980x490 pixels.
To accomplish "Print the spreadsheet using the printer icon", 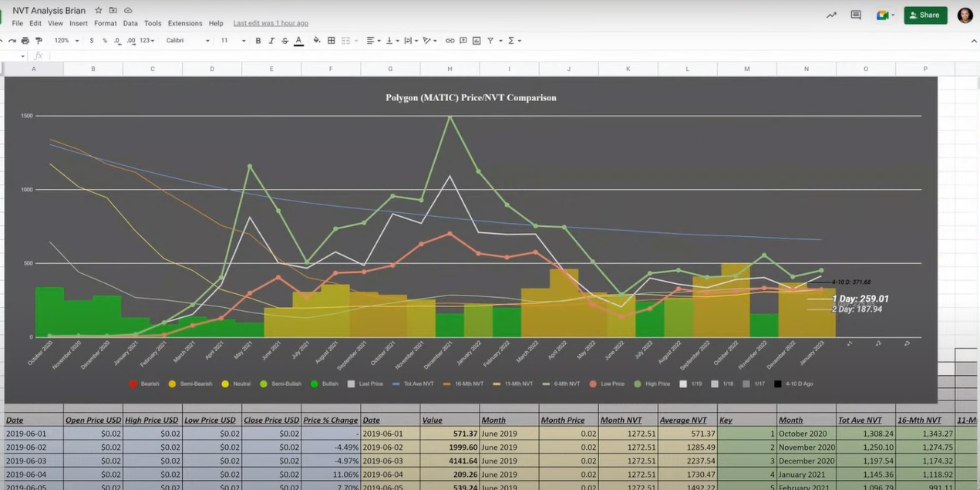I will pos(25,40).
